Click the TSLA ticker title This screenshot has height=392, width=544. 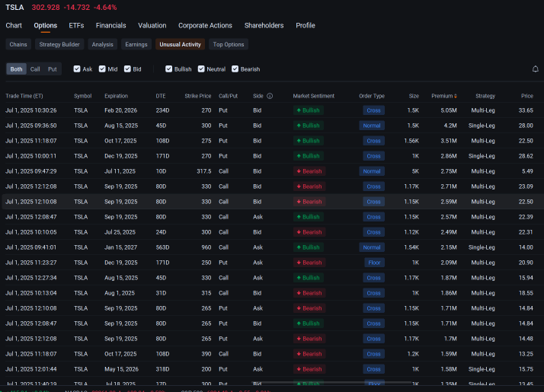(x=14, y=8)
